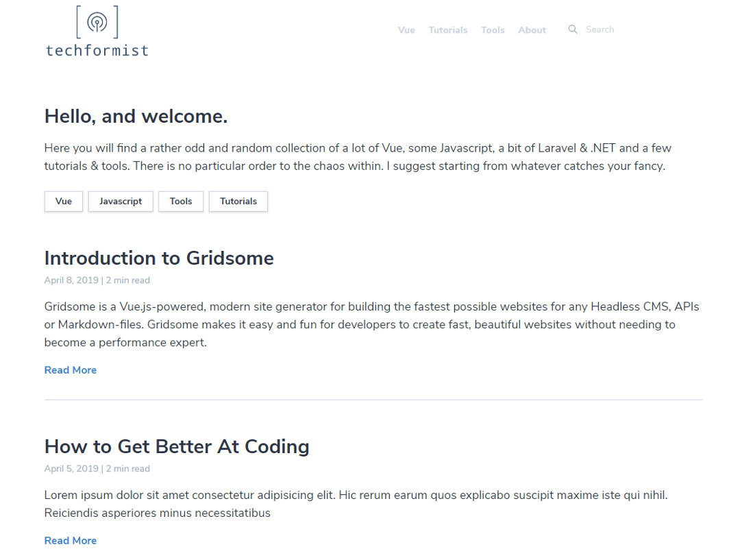Click the magnifying glass search icon
740x560 pixels.
[573, 29]
